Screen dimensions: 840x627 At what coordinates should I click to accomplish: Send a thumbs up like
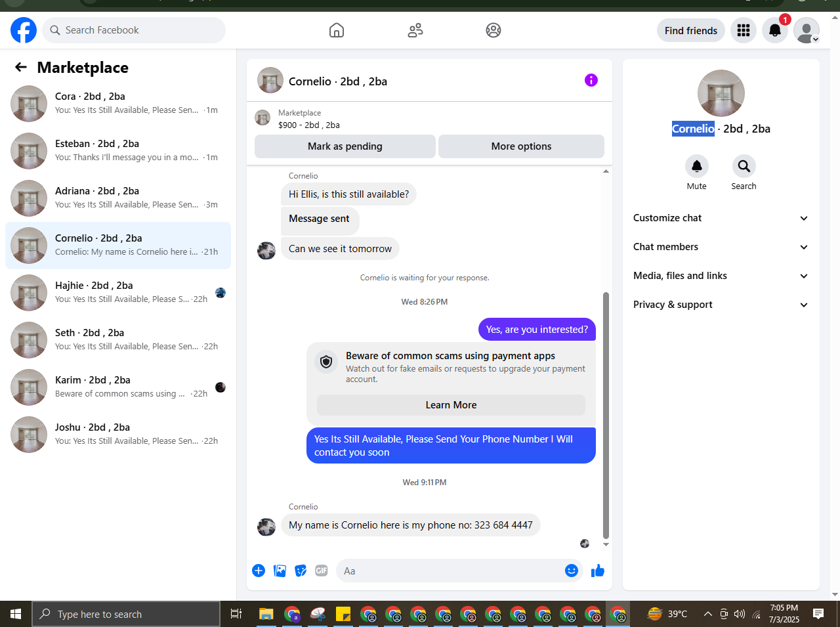coord(598,571)
